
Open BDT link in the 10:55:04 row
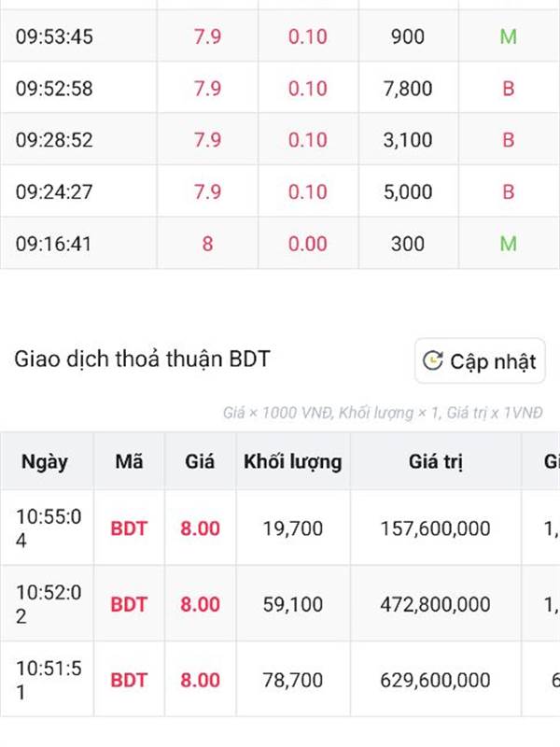pyautogui.click(x=129, y=529)
